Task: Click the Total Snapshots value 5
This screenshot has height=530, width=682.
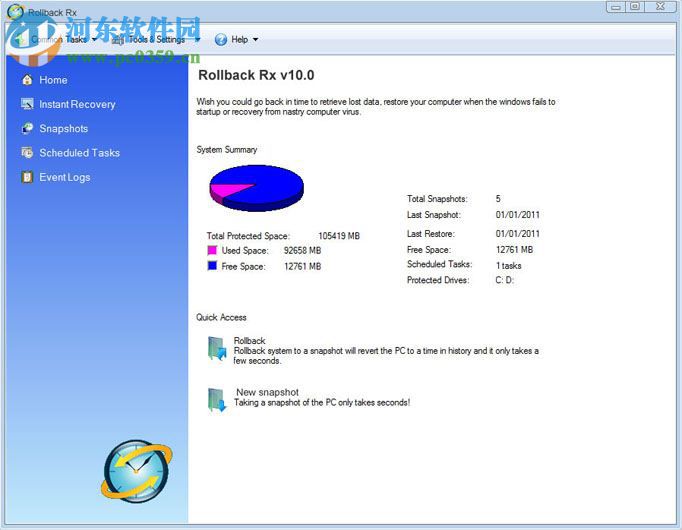Action: tap(498, 199)
